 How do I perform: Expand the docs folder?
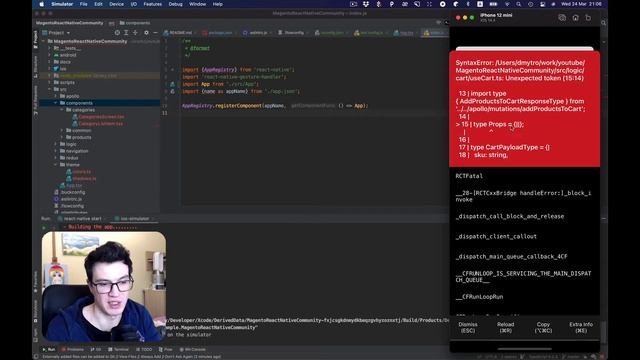[50, 62]
